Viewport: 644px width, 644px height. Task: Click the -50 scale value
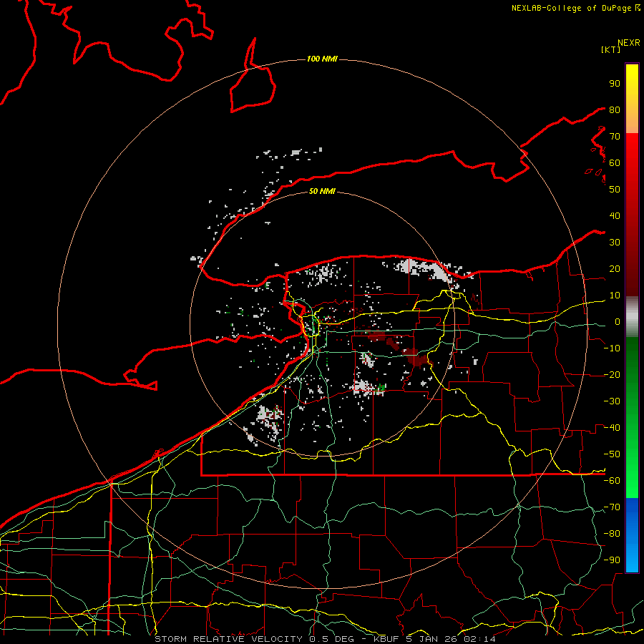[612, 454]
